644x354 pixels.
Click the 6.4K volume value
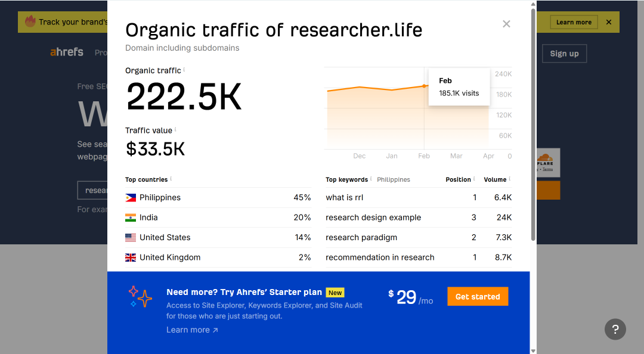[x=503, y=197]
